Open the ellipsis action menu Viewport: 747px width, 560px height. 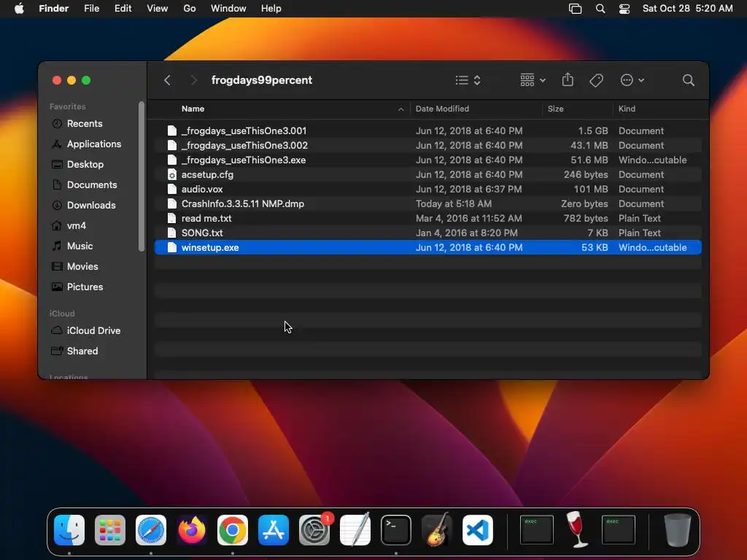[x=632, y=80]
